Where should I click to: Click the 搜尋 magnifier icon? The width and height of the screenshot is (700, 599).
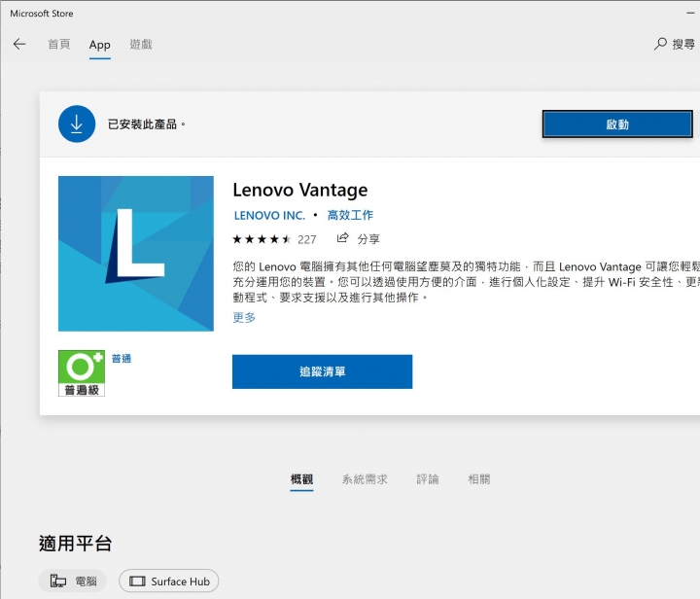pyautogui.click(x=660, y=44)
